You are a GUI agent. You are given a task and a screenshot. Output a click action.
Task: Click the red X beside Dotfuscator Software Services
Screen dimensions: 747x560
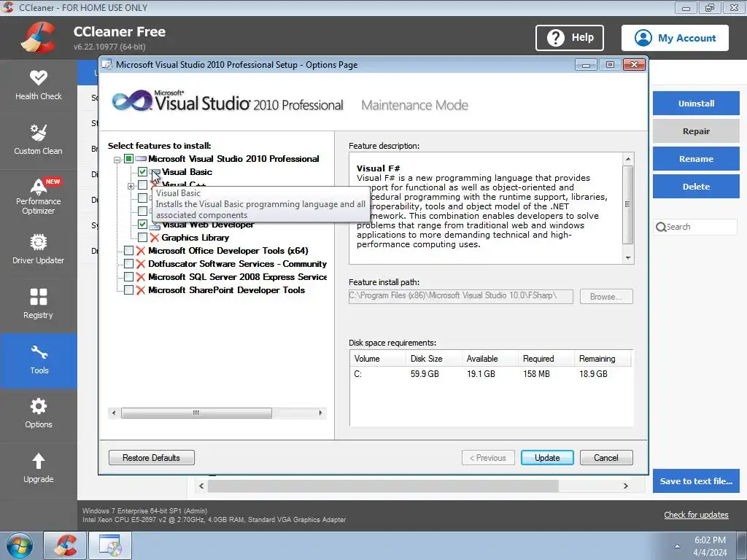pyautogui.click(x=141, y=264)
